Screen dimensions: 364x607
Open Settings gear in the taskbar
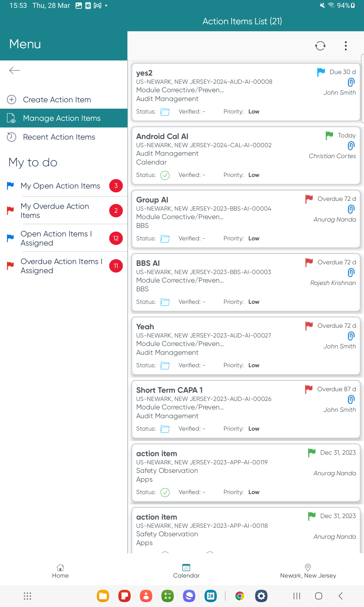(x=261, y=596)
